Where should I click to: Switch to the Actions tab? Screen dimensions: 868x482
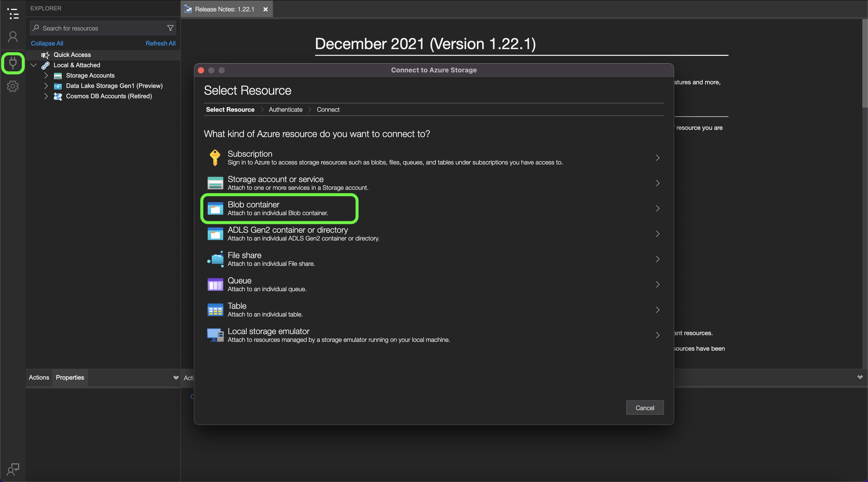point(39,378)
